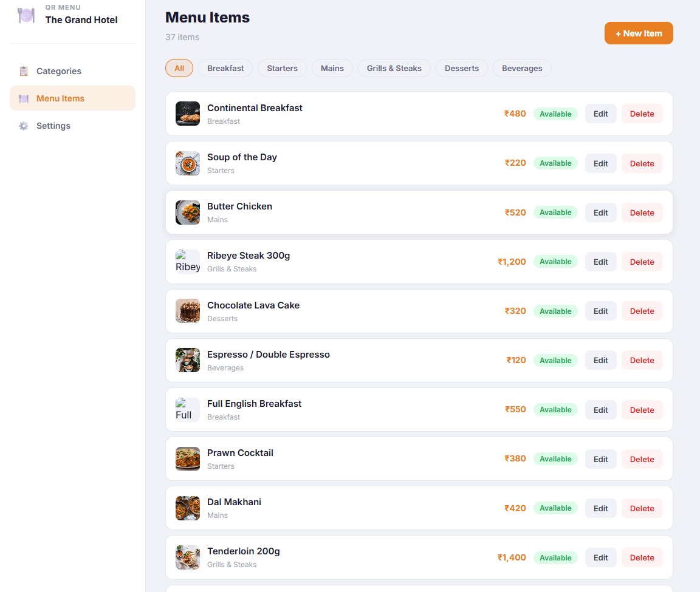Edit the Full English Breakfast item
Viewport: 700px width, 592px height.
click(600, 409)
